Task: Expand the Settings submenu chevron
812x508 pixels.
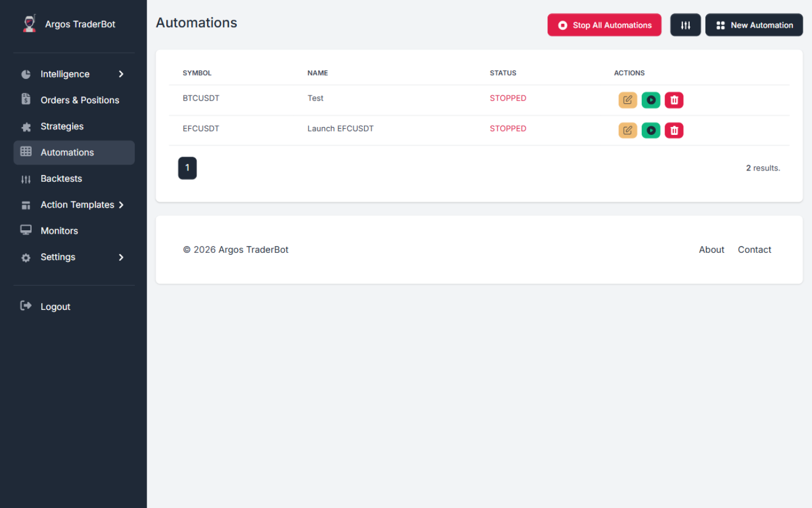Action: tap(121, 257)
